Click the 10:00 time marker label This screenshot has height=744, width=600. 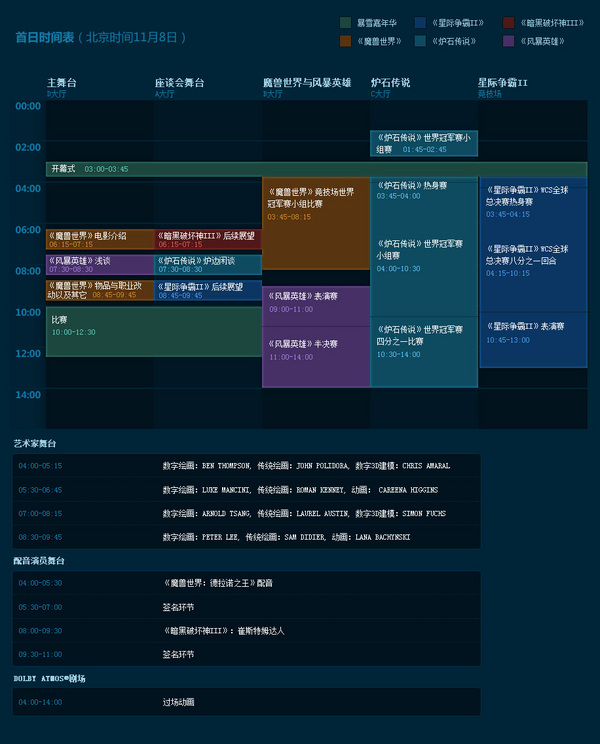28,312
